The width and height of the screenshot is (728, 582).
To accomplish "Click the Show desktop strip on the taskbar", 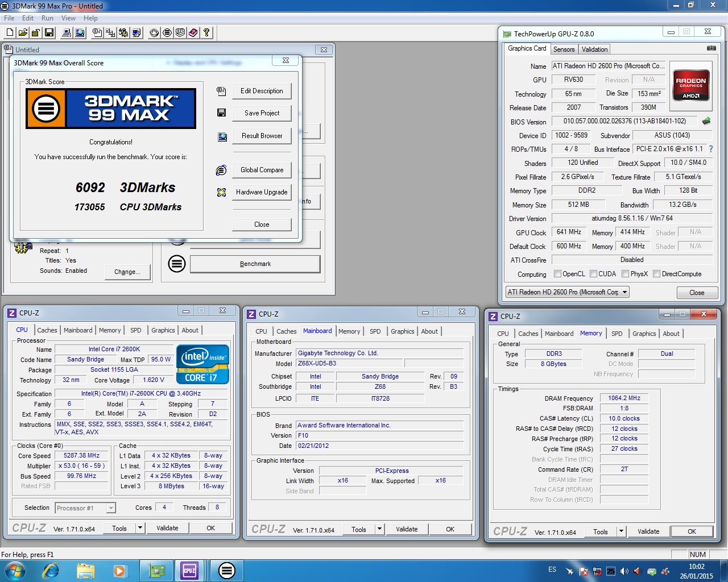I will pyautogui.click(x=724, y=571).
